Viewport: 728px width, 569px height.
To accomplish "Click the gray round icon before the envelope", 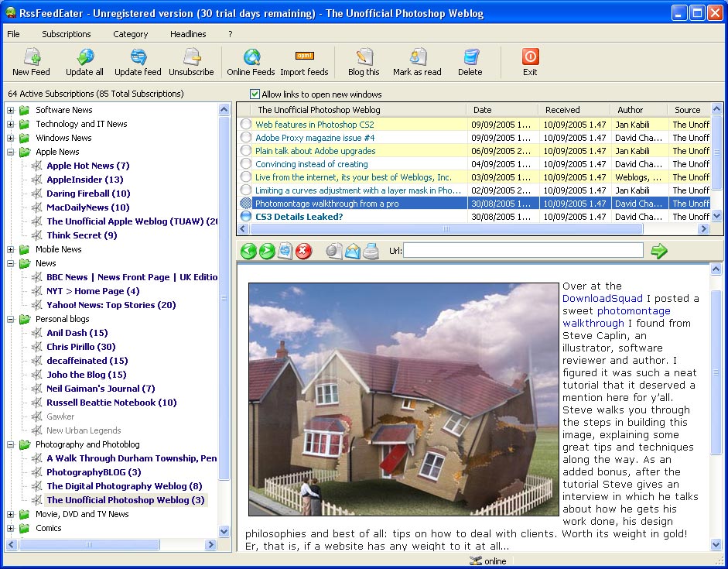I will pos(333,252).
